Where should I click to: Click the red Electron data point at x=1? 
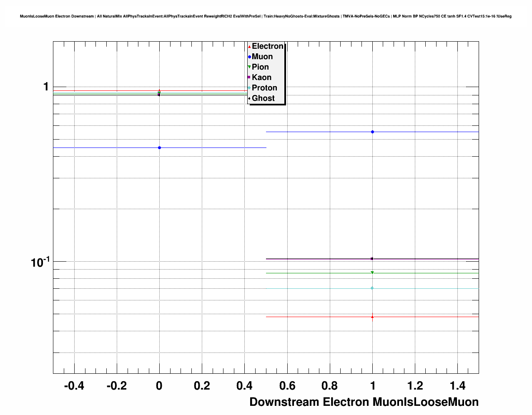372,317
